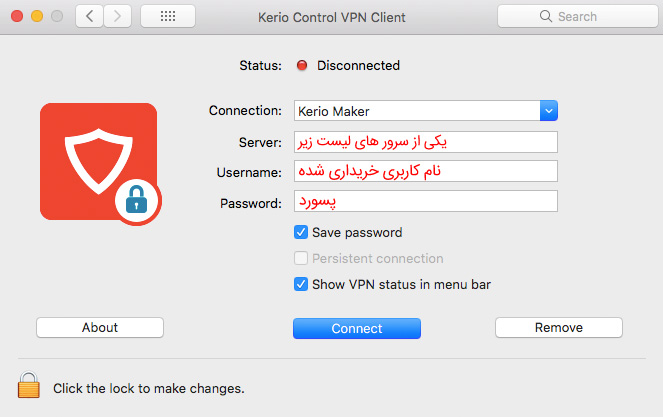Toggle the Persistent connection checkbox
Viewport: 663px width, 417px height.
pos(301,258)
